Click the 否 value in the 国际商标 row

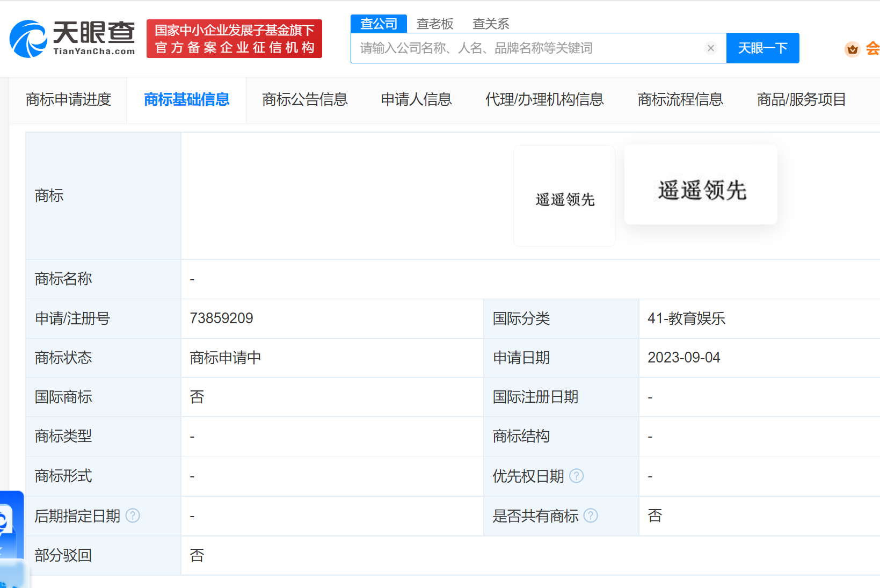197,397
